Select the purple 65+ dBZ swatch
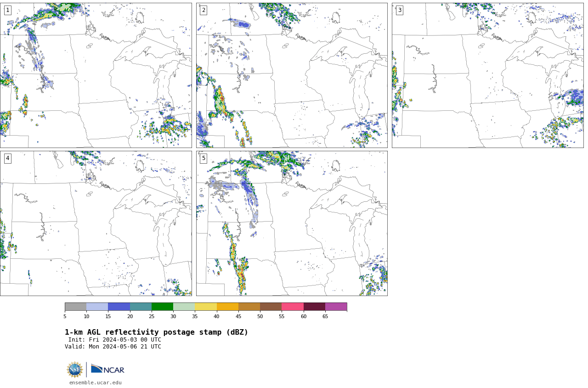 point(336,307)
